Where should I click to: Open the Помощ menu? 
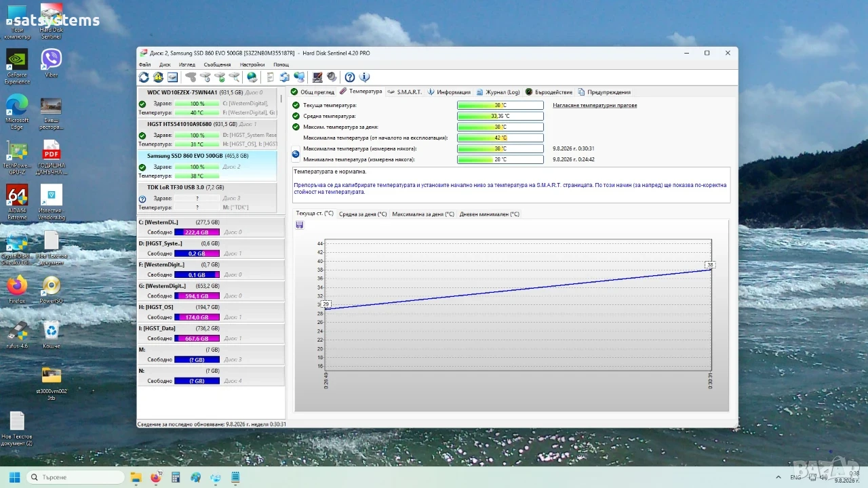coord(281,65)
